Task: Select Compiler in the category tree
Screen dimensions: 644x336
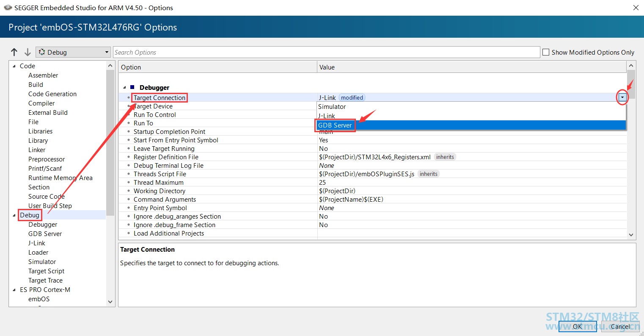Action: click(x=41, y=103)
